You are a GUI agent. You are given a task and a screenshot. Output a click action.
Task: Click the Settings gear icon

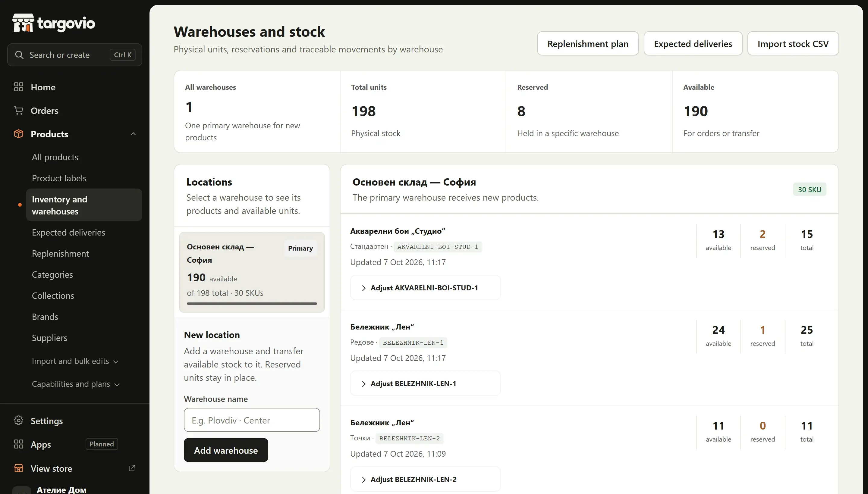[19, 421]
